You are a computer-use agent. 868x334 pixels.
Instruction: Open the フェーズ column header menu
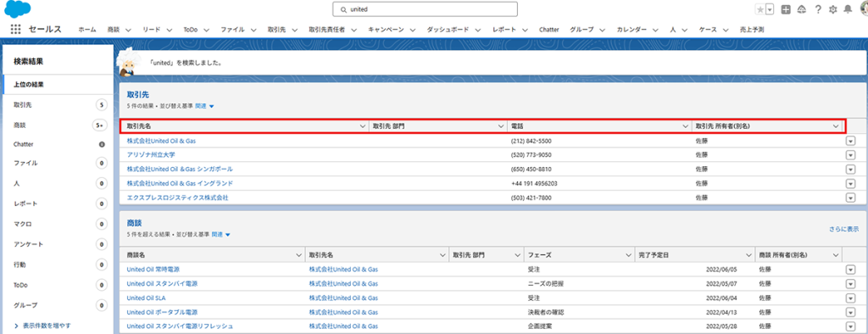point(628,255)
